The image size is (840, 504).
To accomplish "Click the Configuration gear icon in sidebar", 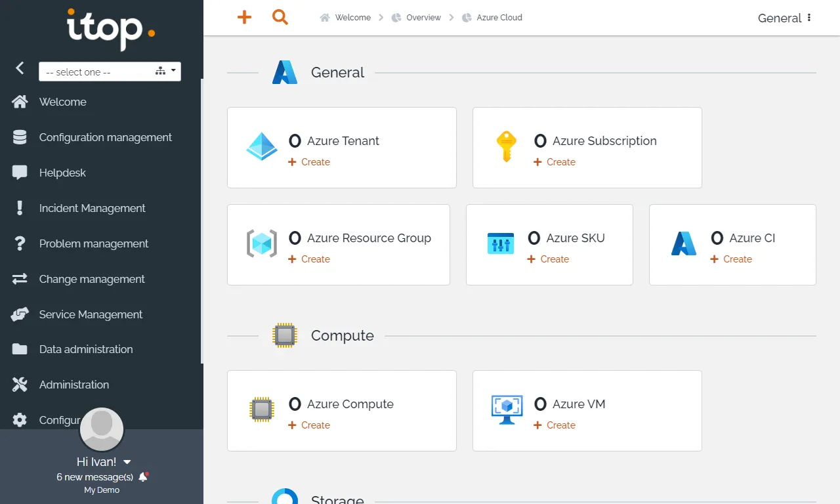I will pyautogui.click(x=20, y=420).
